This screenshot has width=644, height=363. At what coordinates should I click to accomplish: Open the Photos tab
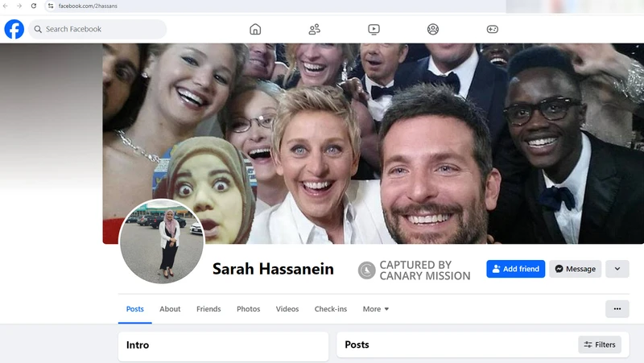249,309
